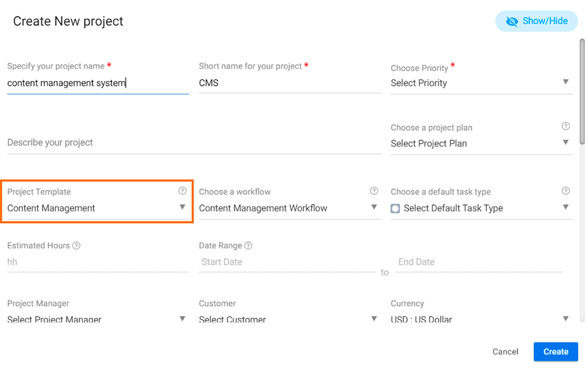Image resolution: width=588 pixels, height=372 pixels.
Task: Tick the checkbox beside Select Default Task Type
Action: [x=395, y=208]
